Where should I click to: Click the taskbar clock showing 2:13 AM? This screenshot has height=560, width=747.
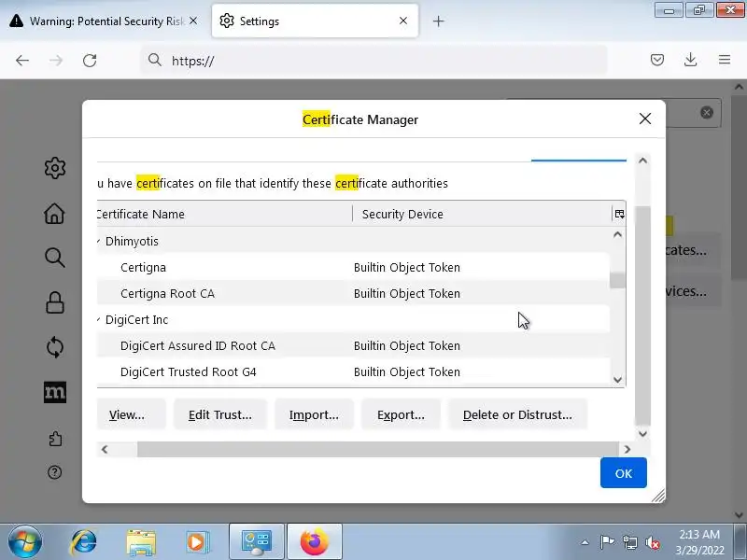coord(699,542)
